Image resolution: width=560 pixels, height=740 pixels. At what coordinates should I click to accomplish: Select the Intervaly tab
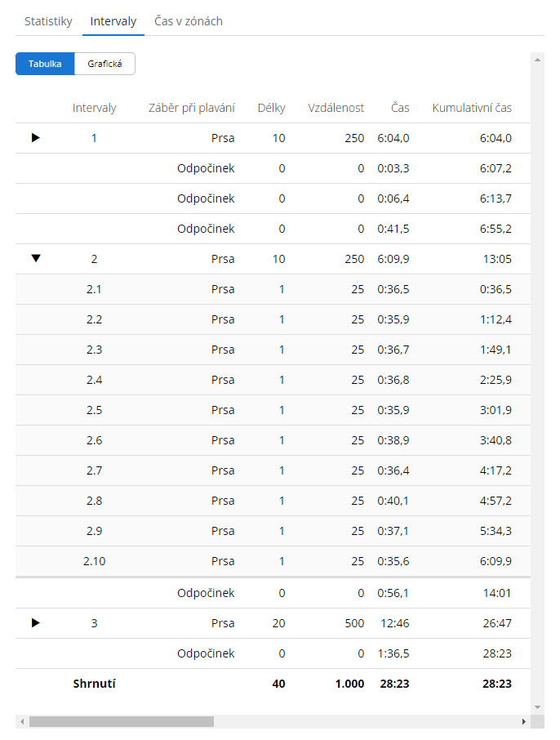113,21
